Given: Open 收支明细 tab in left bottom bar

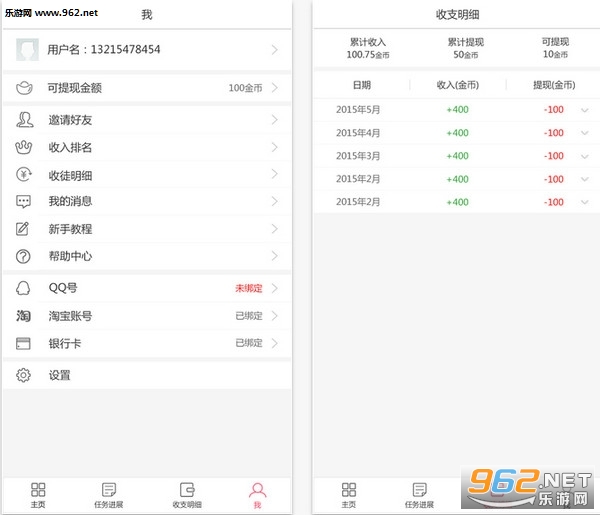Looking at the screenshot, I should pyautogui.click(x=186, y=494).
